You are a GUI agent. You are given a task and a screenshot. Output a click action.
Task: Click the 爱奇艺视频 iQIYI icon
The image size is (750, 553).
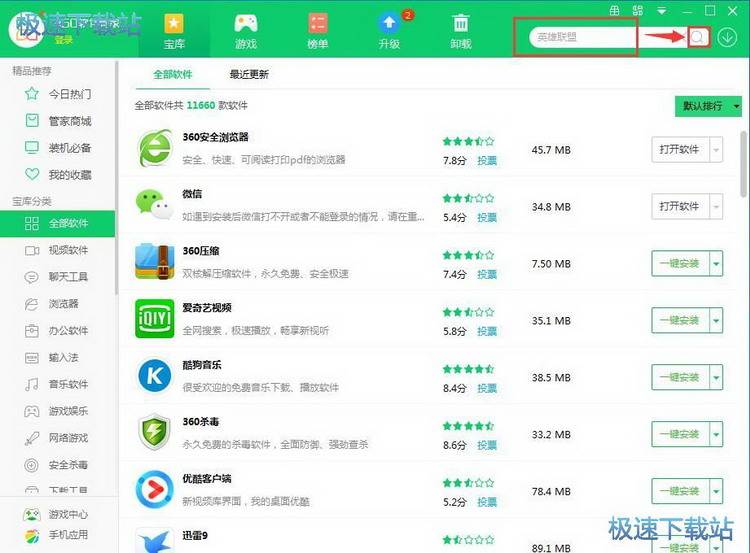click(154, 319)
